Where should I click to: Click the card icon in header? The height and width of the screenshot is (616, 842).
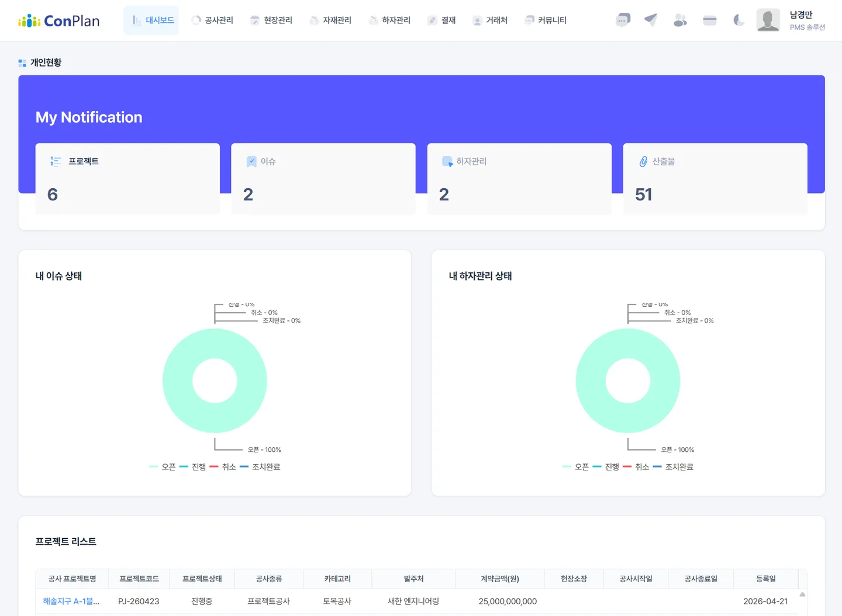(x=710, y=20)
